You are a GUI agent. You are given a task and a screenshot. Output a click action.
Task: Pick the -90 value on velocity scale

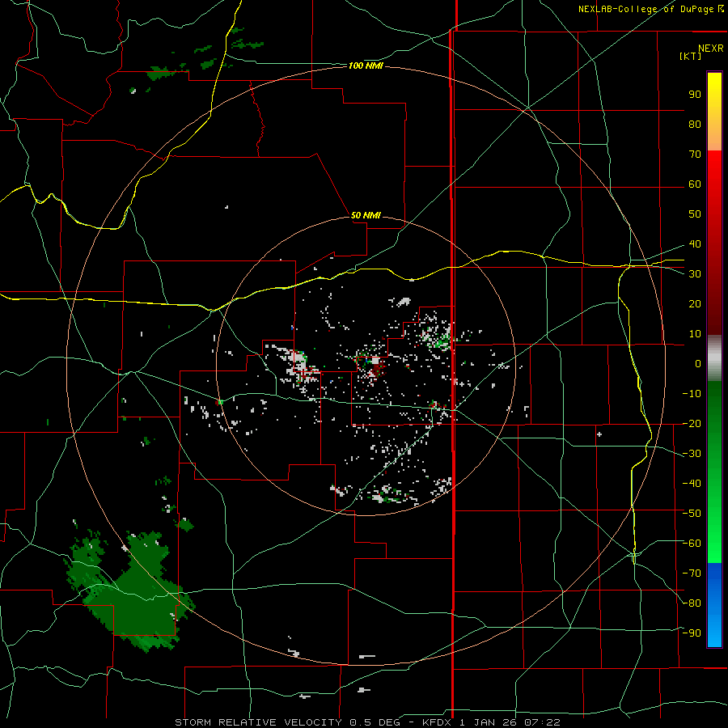[692, 633]
